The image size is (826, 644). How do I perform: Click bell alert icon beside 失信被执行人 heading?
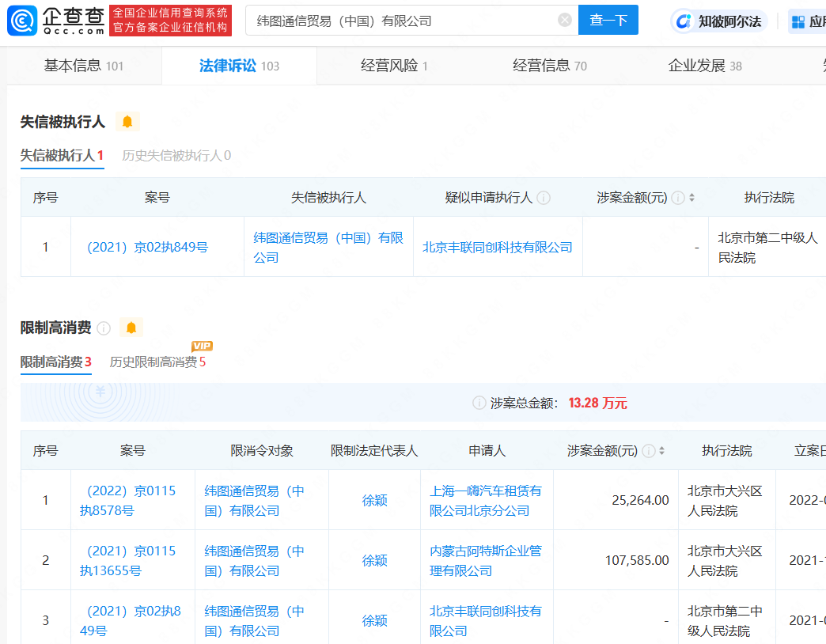coord(127,122)
